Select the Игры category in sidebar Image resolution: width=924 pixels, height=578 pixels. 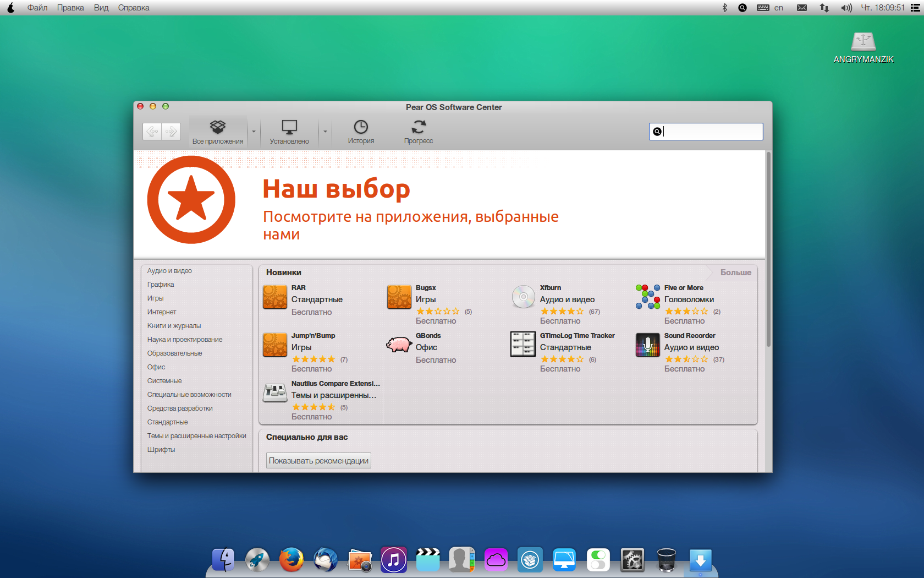coord(155,298)
